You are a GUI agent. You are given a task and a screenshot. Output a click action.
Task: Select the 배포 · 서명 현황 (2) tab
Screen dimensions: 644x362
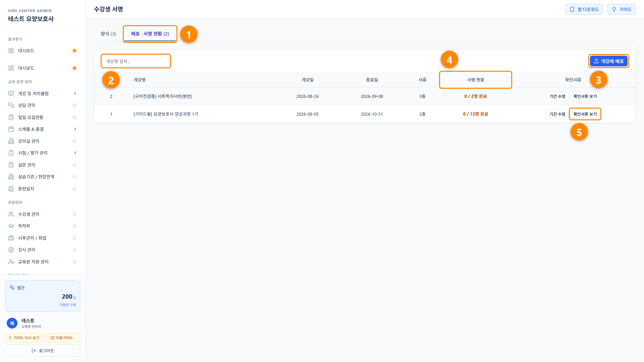150,34
